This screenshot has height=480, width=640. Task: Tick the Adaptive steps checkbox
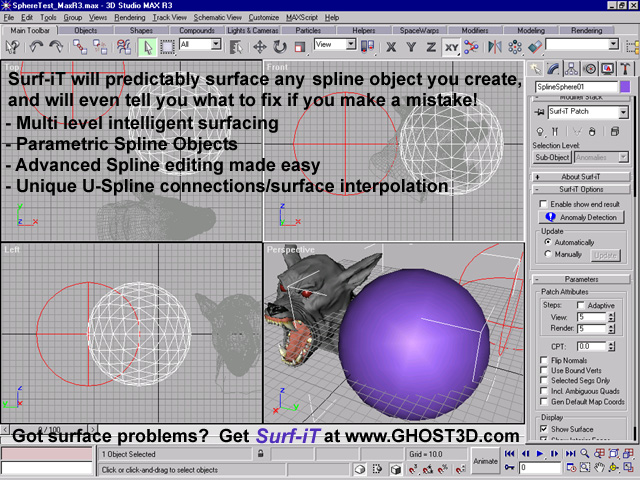(580, 305)
